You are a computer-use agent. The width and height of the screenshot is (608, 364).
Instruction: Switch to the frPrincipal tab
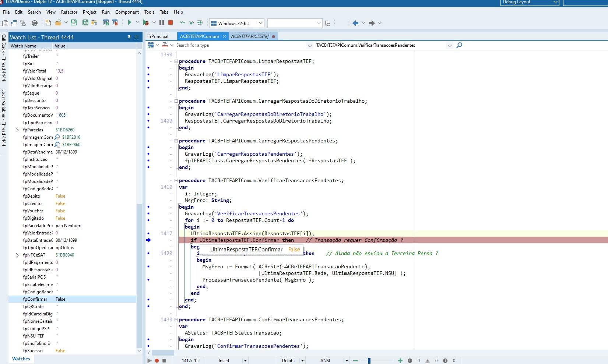coord(158,36)
